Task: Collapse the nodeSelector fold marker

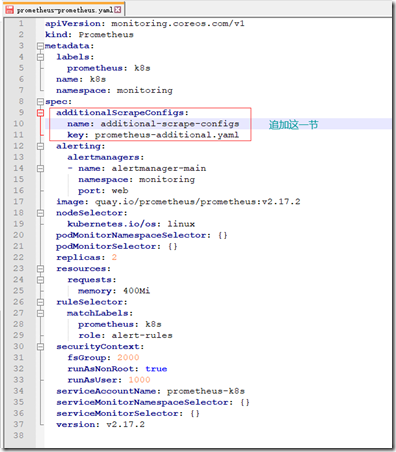Action: click(x=40, y=213)
